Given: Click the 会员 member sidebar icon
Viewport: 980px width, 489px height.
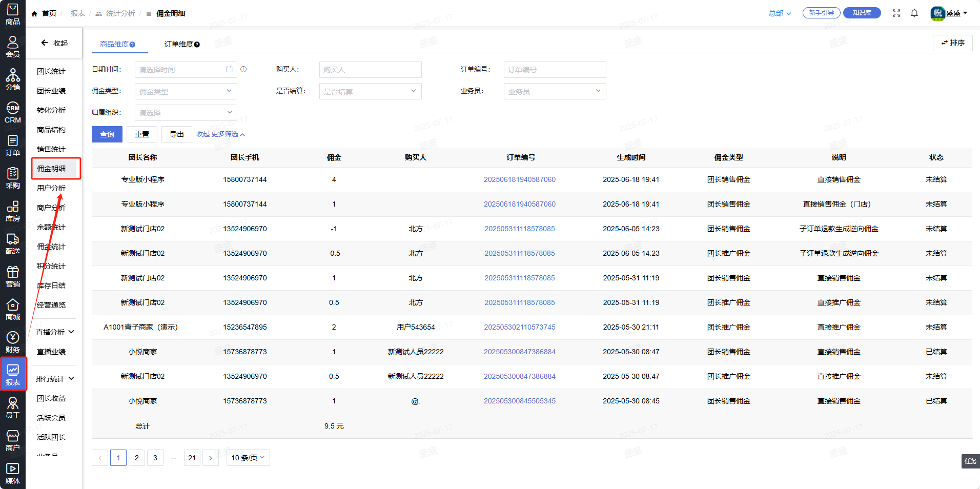Looking at the screenshot, I should [x=13, y=47].
